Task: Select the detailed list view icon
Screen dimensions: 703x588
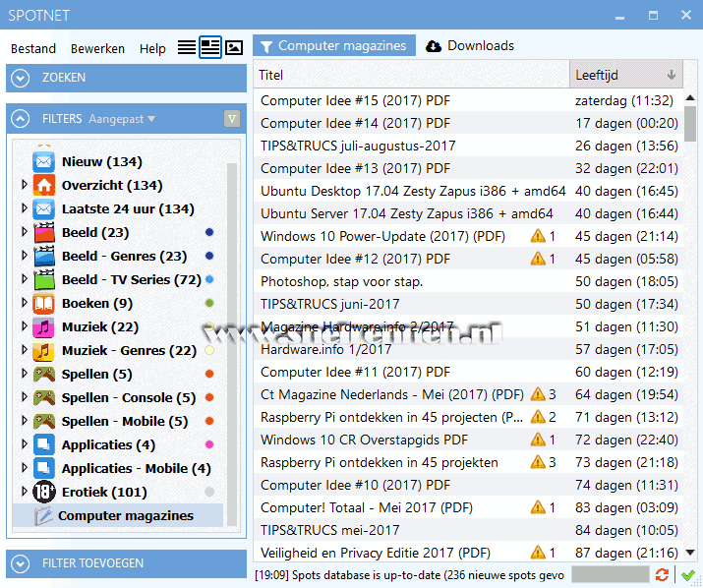Action: 210,47
